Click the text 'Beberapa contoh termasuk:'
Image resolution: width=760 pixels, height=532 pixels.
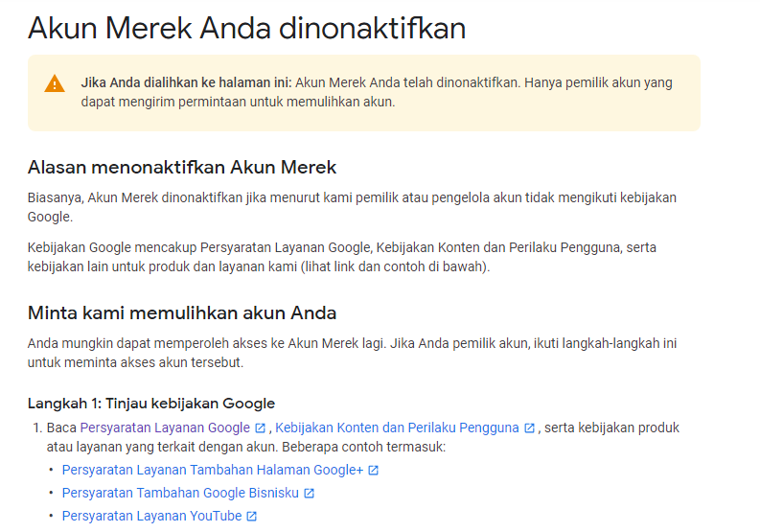pos(363,447)
